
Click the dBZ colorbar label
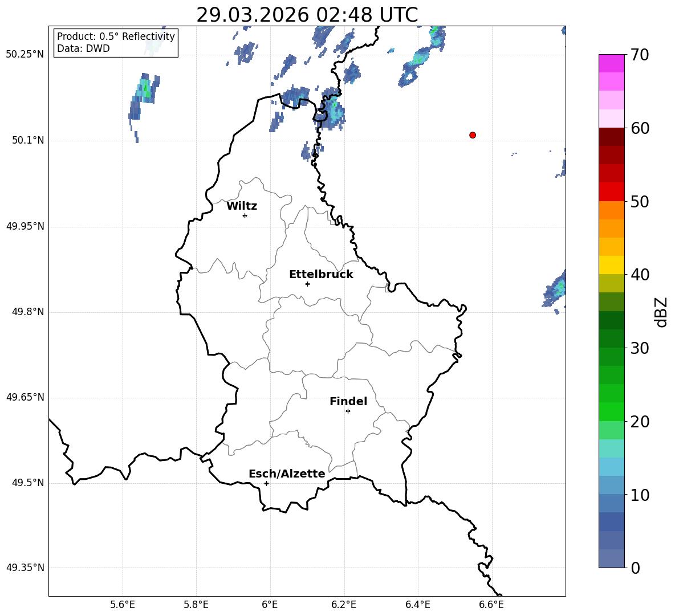(x=660, y=312)
